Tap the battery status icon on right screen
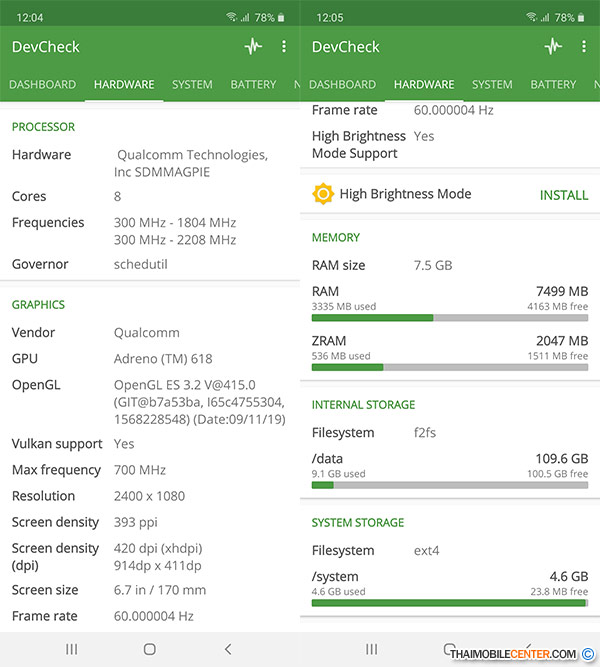Viewport: 600px width, 667px height. point(580,17)
